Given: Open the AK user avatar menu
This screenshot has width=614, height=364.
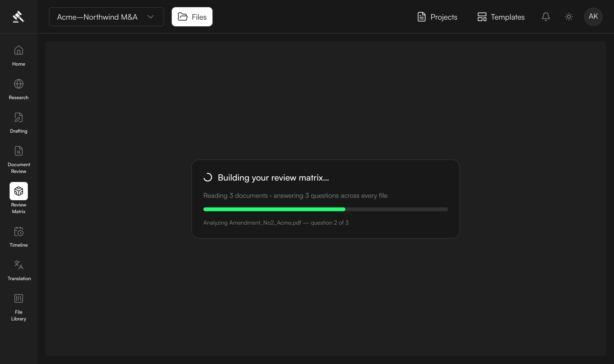Looking at the screenshot, I should (593, 17).
